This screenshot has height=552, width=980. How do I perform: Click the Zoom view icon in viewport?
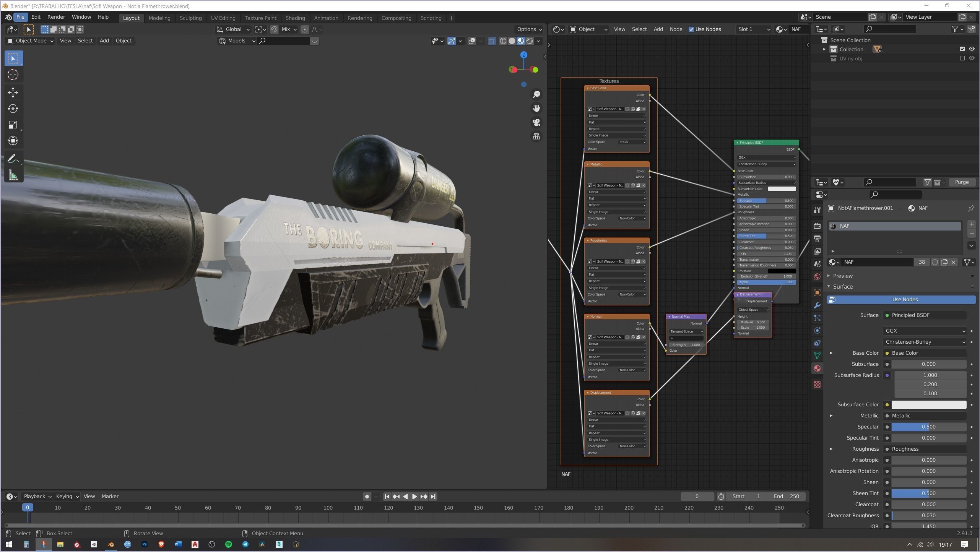pos(536,94)
